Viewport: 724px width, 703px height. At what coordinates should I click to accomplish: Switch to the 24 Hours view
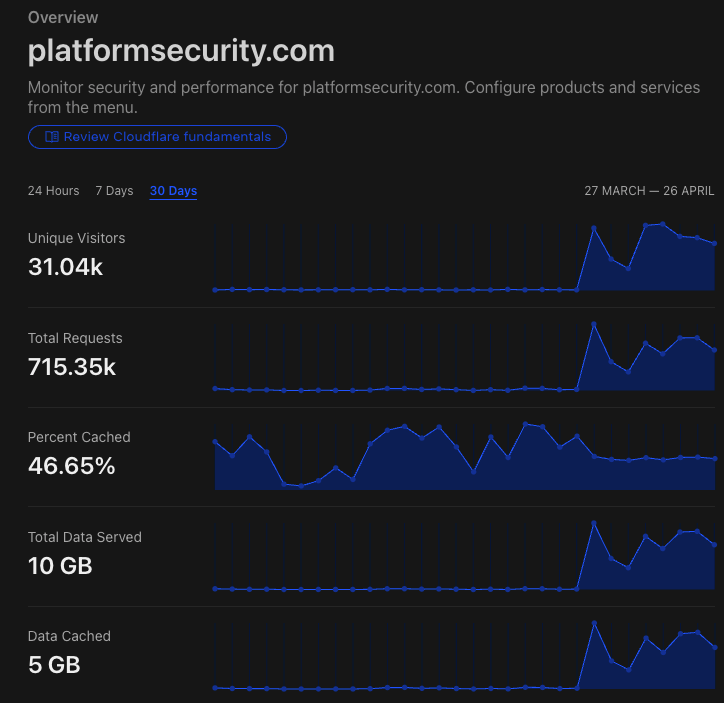click(x=53, y=191)
